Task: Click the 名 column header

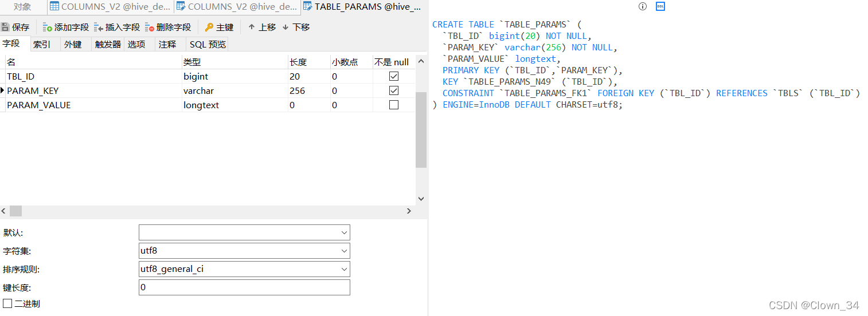Action: [93, 62]
